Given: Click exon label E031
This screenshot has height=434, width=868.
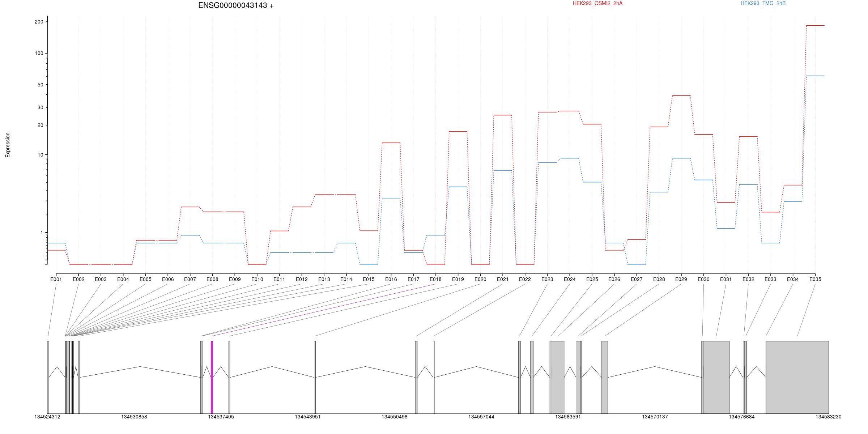Looking at the screenshot, I should click(x=726, y=279).
